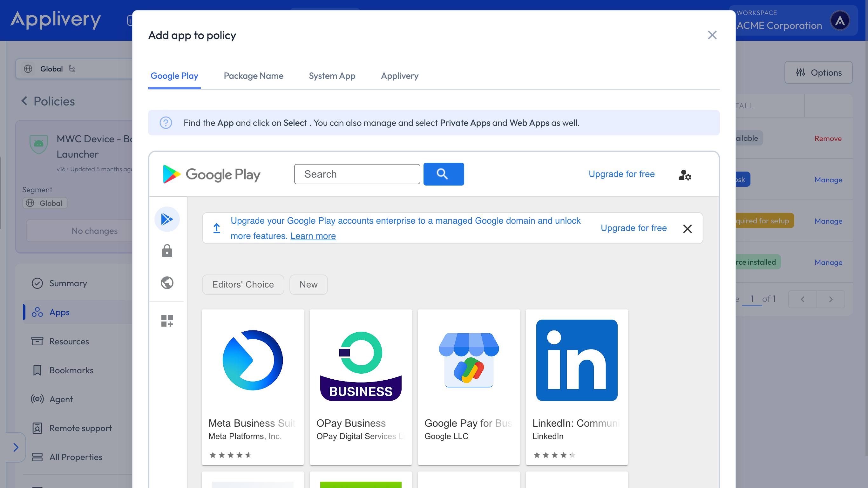
Task: Close the Add app to policy dialog
Action: (x=712, y=35)
